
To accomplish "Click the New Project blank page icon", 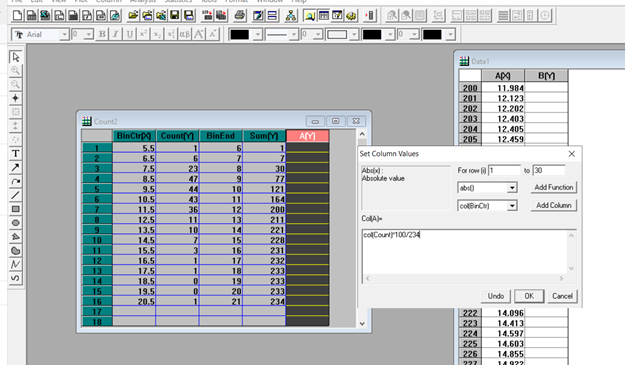I will click(17, 16).
